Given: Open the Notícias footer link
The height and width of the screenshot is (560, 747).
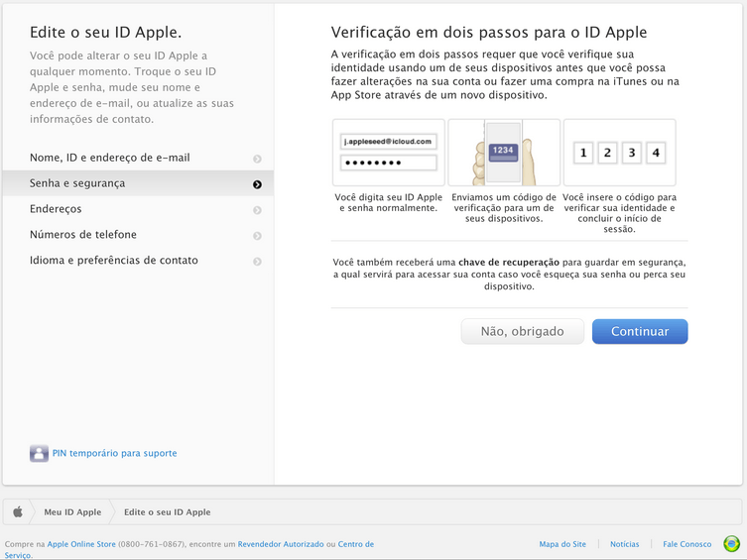Looking at the screenshot, I should tap(625, 544).
